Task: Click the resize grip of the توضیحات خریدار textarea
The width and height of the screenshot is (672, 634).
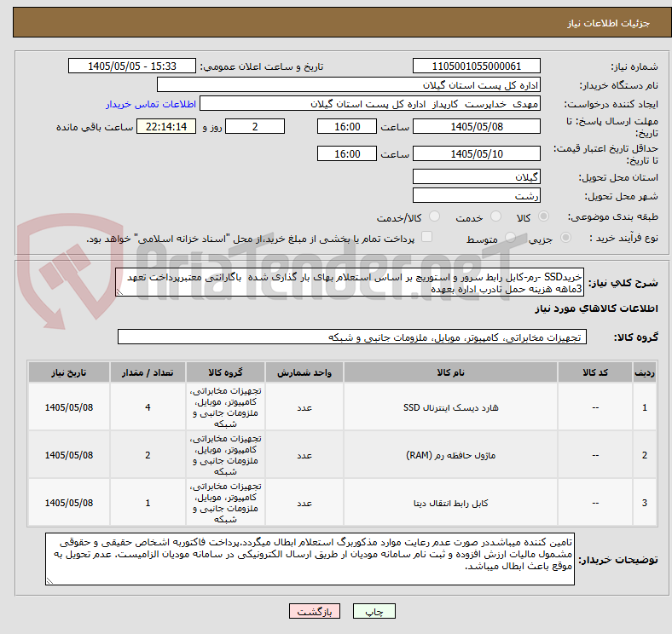Action: 49,581
